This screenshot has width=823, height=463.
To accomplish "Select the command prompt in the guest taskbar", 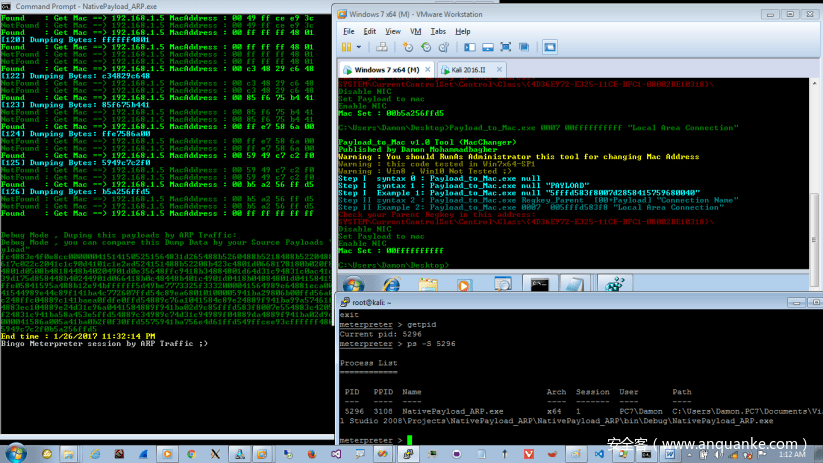I will (540, 284).
